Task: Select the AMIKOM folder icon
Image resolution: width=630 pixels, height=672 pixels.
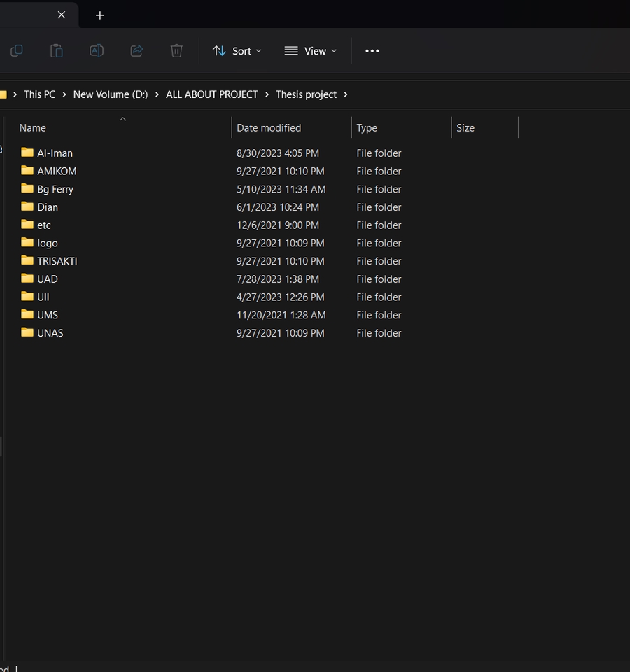Action: 27,170
